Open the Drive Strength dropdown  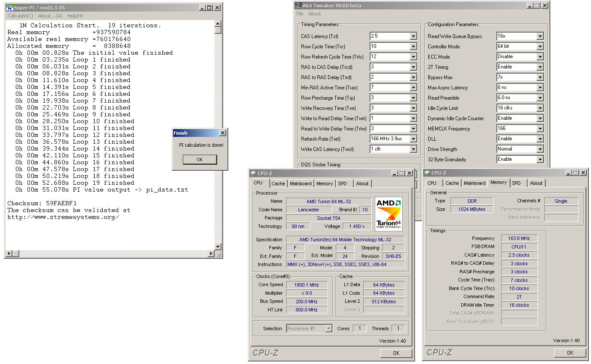(540, 149)
